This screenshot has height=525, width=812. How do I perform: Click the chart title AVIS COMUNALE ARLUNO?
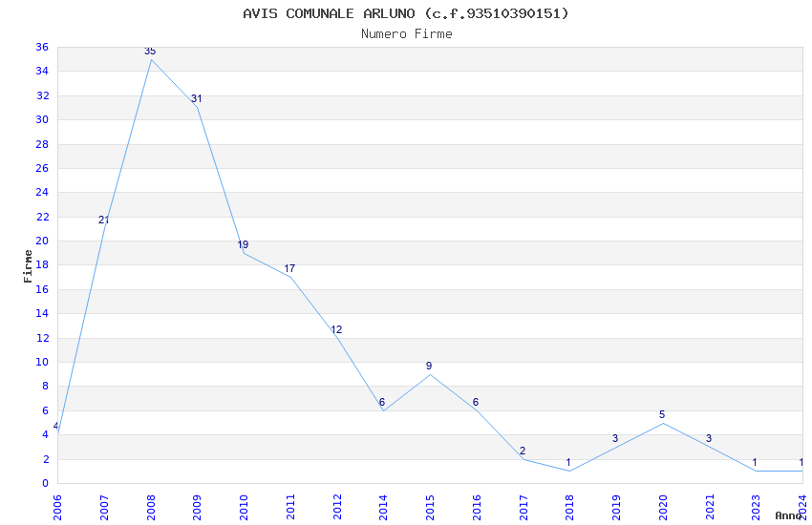coord(406,13)
